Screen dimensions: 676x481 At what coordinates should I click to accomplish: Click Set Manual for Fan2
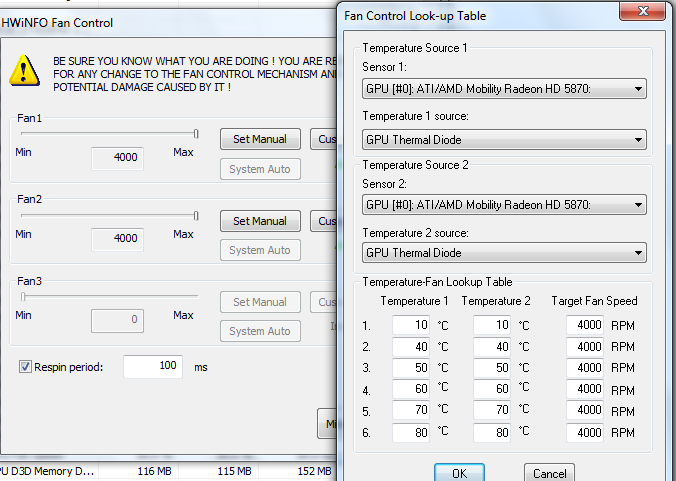click(260, 221)
